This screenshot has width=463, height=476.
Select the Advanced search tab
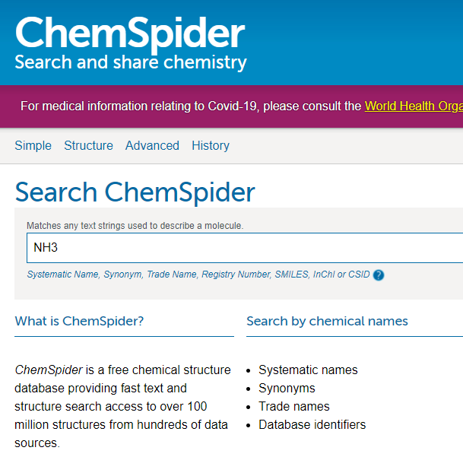pos(152,145)
